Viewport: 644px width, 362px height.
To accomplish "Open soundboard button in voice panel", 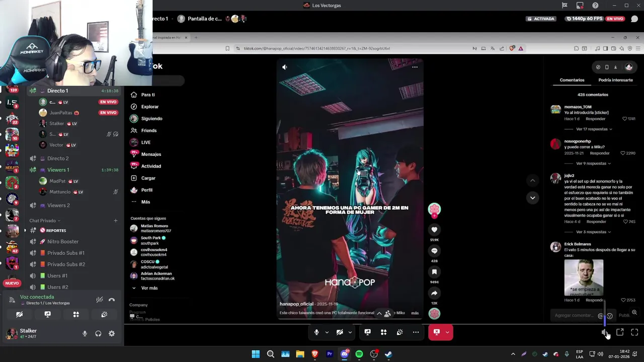I will pos(104,314).
